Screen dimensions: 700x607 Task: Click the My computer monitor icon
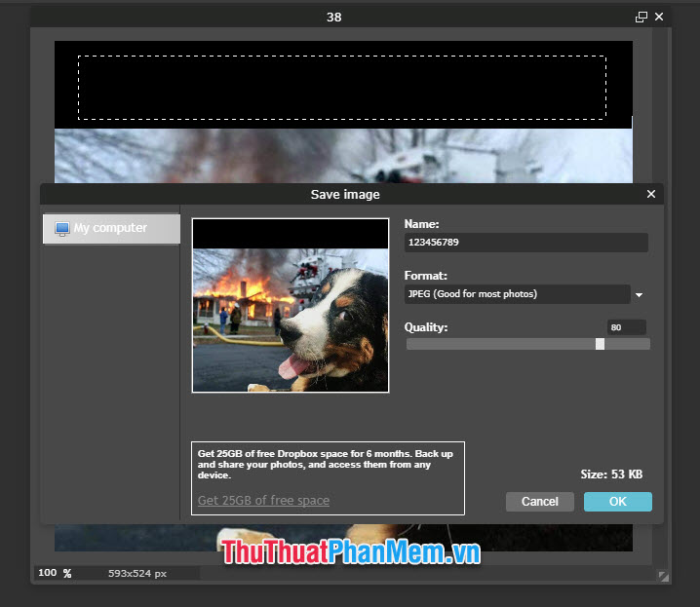(x=62, y=228)
